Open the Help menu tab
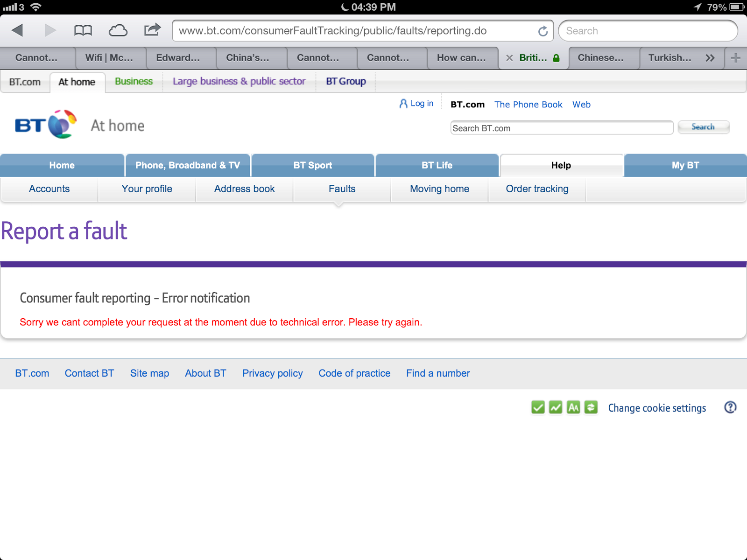The width and height of the screenshot is (747, 560). point(561,165)
